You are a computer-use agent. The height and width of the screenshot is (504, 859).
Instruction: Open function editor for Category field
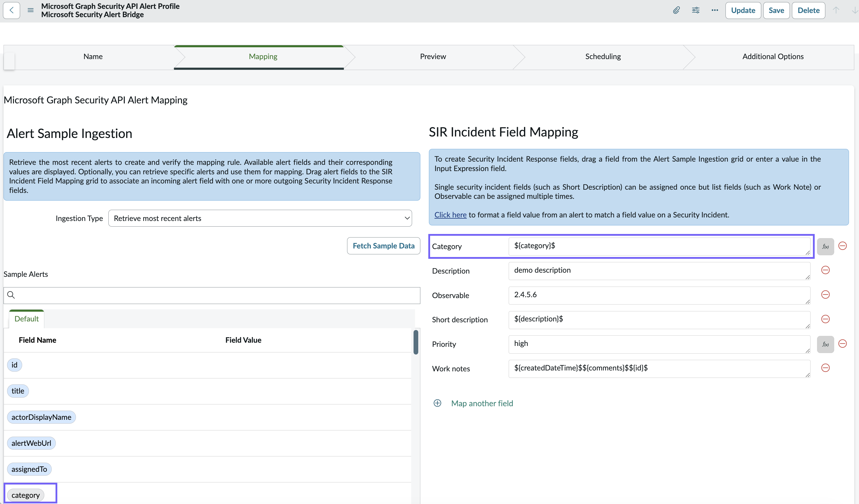pos(825,247)
